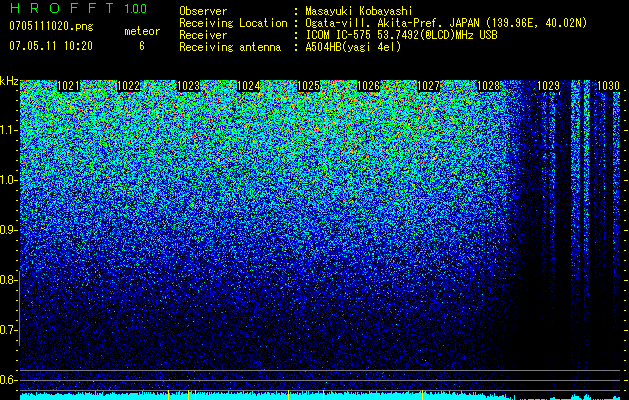
Task: Click the Observer label
Action: pos(203,11)
